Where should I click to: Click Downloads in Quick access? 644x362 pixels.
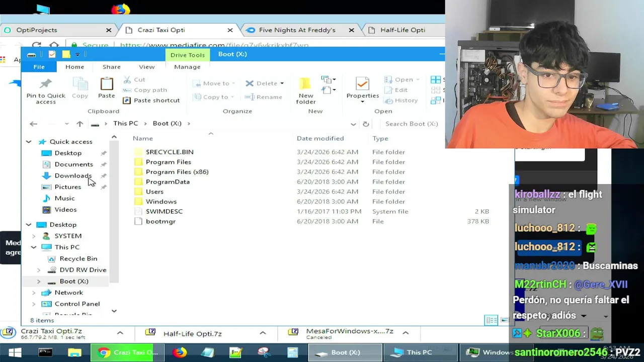pos(73,176)
